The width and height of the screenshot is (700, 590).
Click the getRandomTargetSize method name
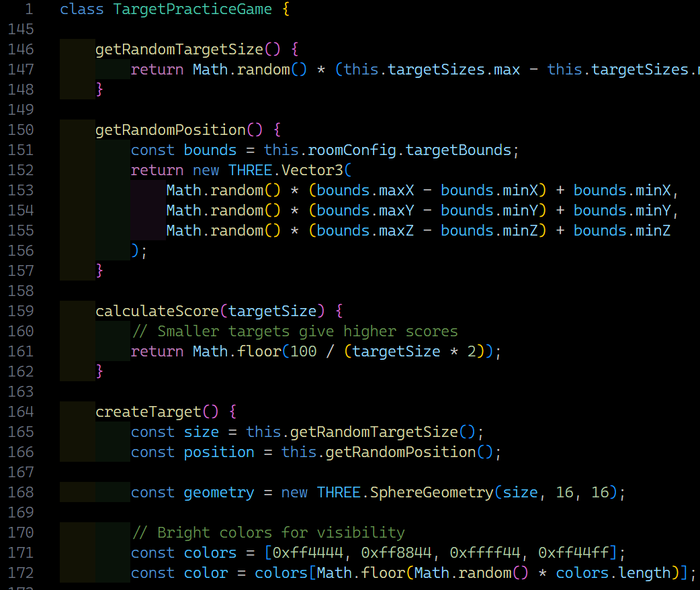pos(179,49)
